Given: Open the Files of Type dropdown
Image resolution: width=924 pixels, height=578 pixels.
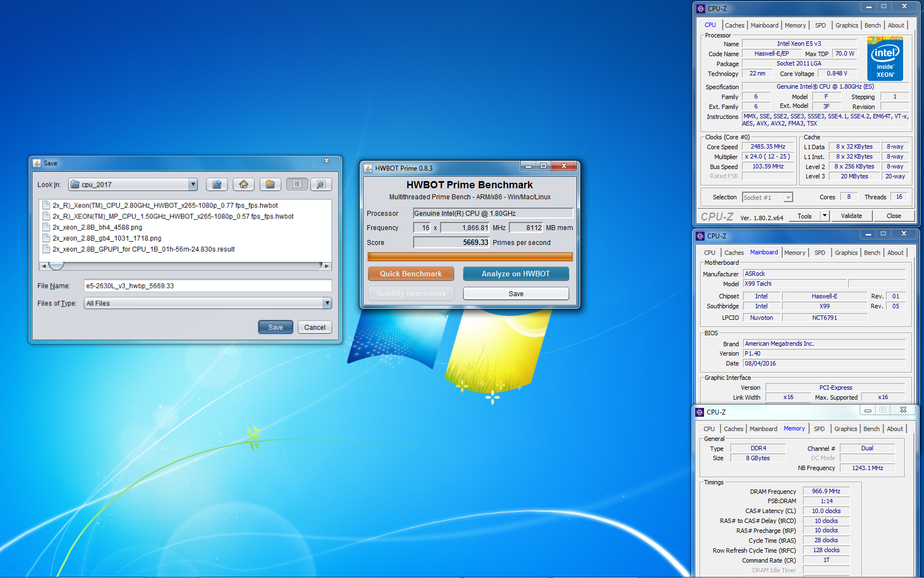Looking at the screenshot, I should 327,303.
